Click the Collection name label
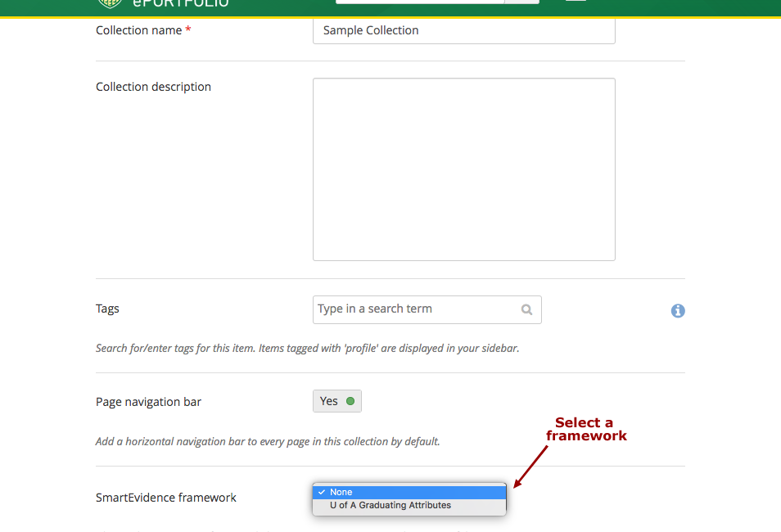The image size is (781, 532). [x=138, y=30]
